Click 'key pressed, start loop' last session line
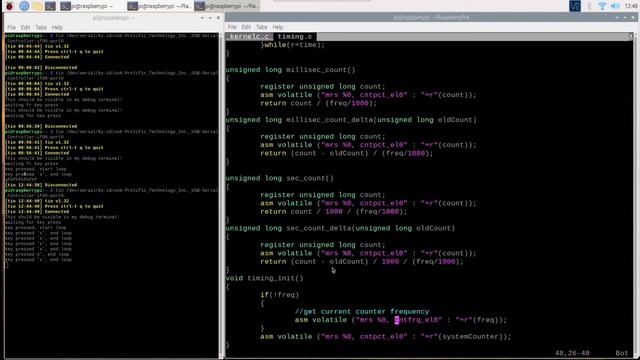 coord(36,228)
